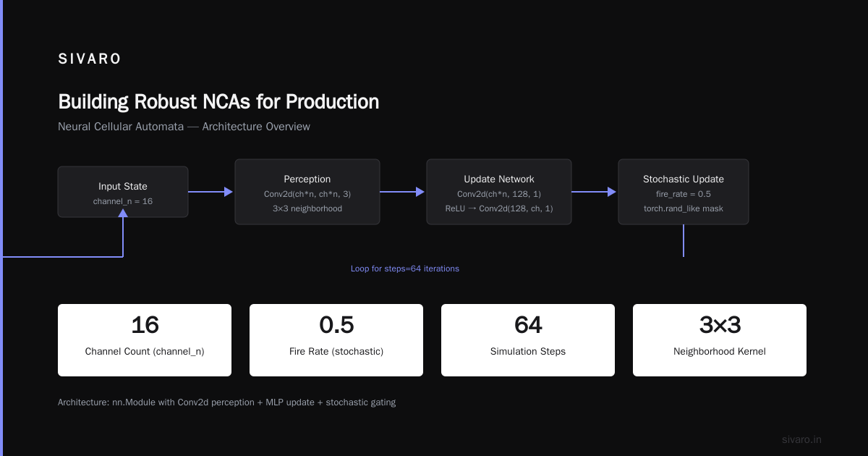
Task: Click the channel_n = 16 parameter text
Action: click(123, 201)
